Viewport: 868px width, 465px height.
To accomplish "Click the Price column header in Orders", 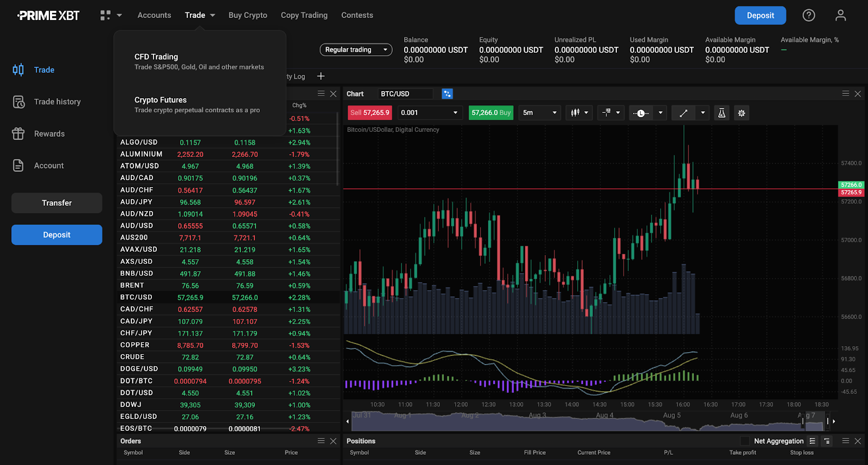I will [x=291, y=453].
